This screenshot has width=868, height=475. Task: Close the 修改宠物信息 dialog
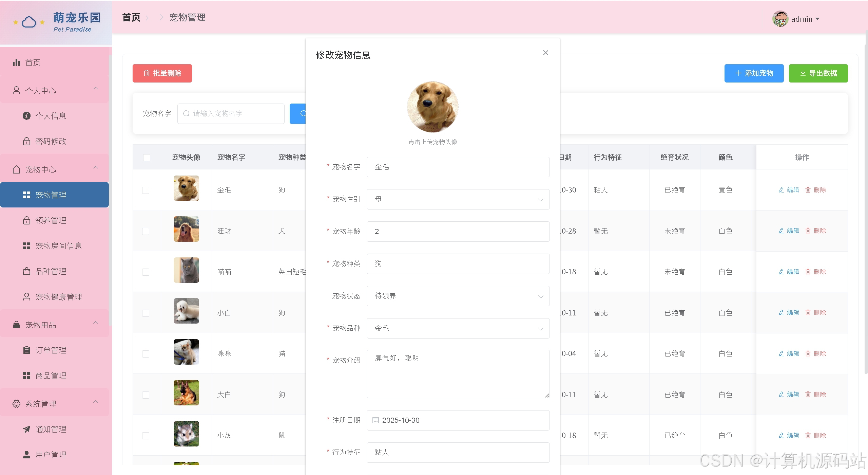click(x=545, y=53)
